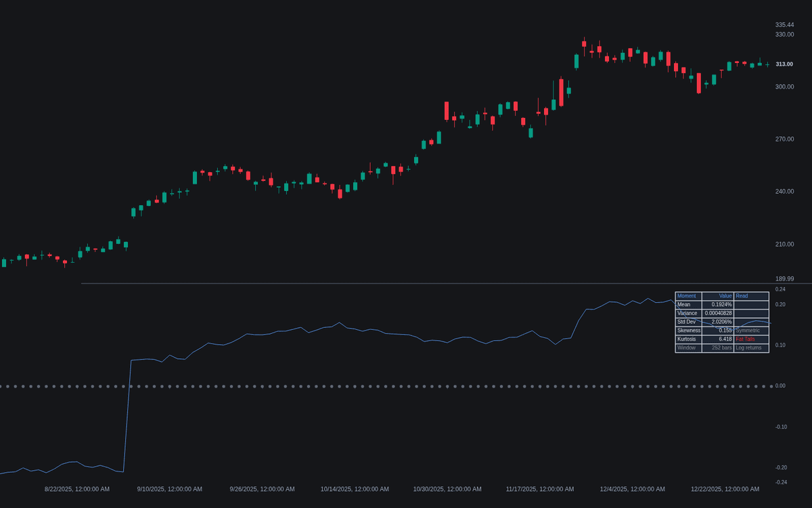Click the 189.99 bottom price label
The image size is (812, 508).
coord(784,279)
